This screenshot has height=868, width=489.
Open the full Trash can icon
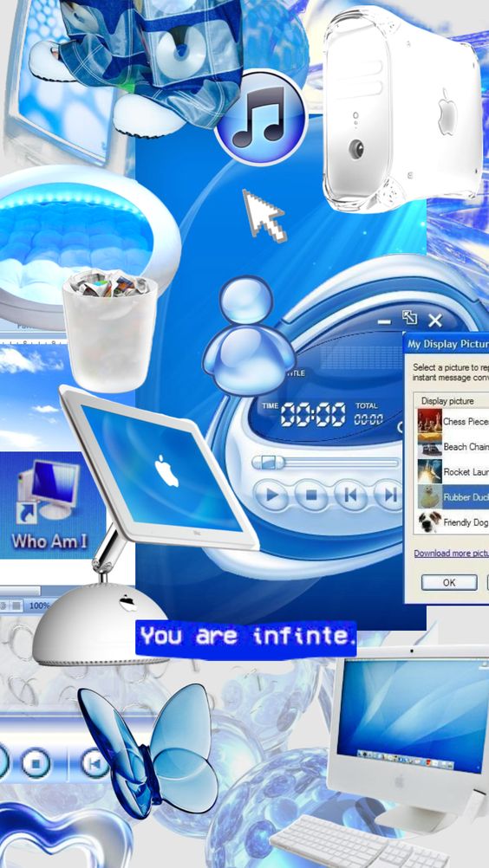point(109,329)
